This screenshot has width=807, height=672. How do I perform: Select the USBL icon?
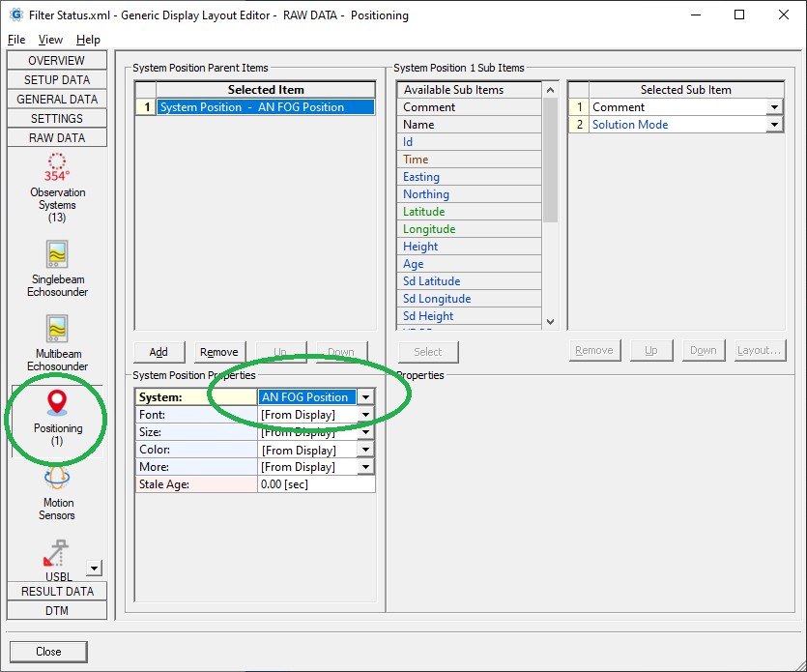(x=57, y=555)
